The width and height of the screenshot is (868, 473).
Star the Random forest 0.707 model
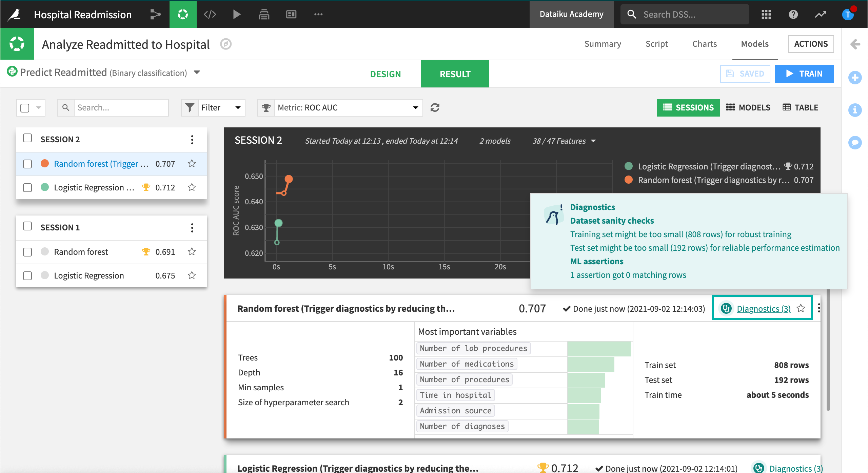(192, 164)
